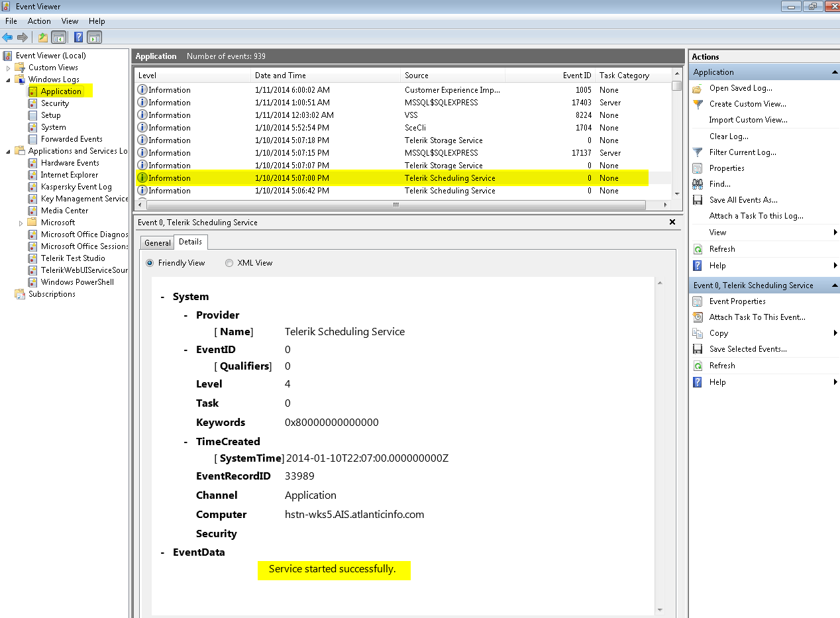
Task: Collapse the System section in details
Action: coord(163,297)
